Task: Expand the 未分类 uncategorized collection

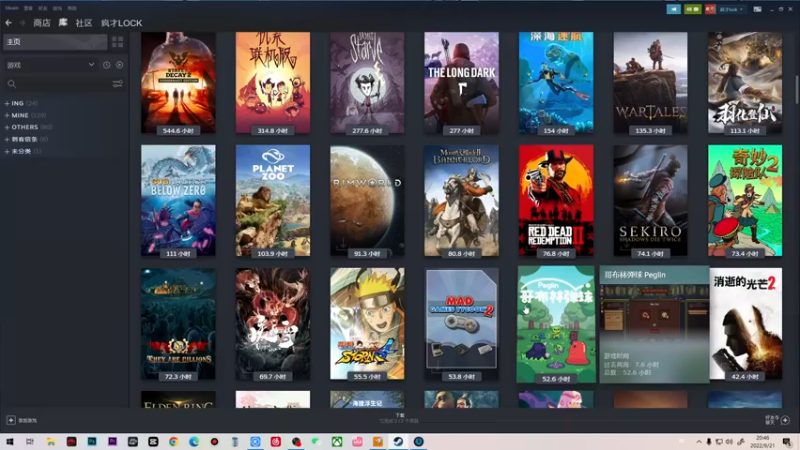Action: 23,152
